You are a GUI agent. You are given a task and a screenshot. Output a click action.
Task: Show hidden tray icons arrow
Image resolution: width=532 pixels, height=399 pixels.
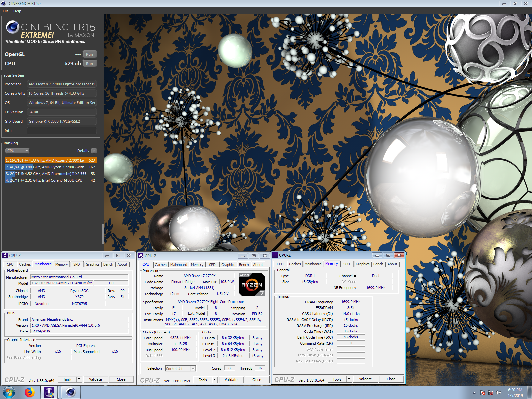[474, 393]
